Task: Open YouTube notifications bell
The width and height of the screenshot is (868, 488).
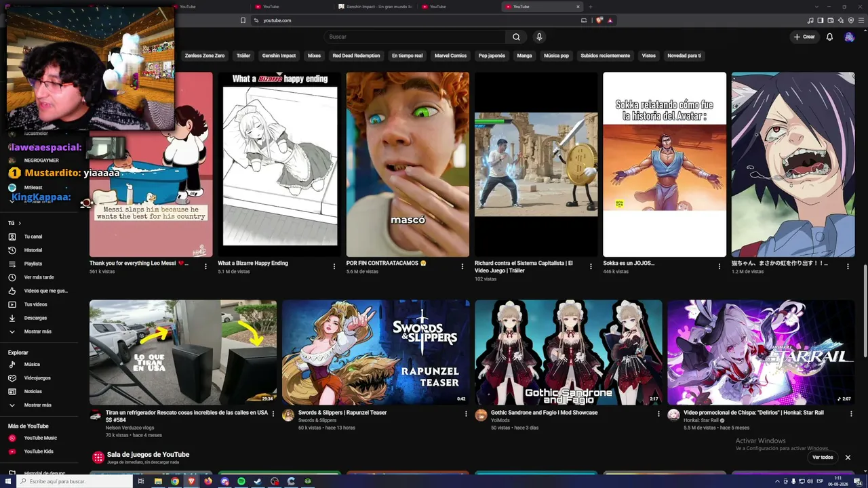Action: pos(829,37)
